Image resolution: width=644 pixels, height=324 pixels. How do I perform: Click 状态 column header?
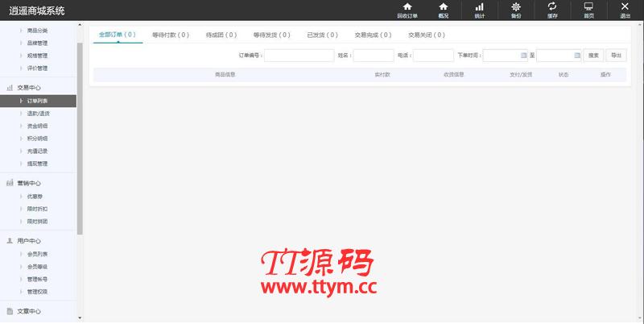click(563, 74)
